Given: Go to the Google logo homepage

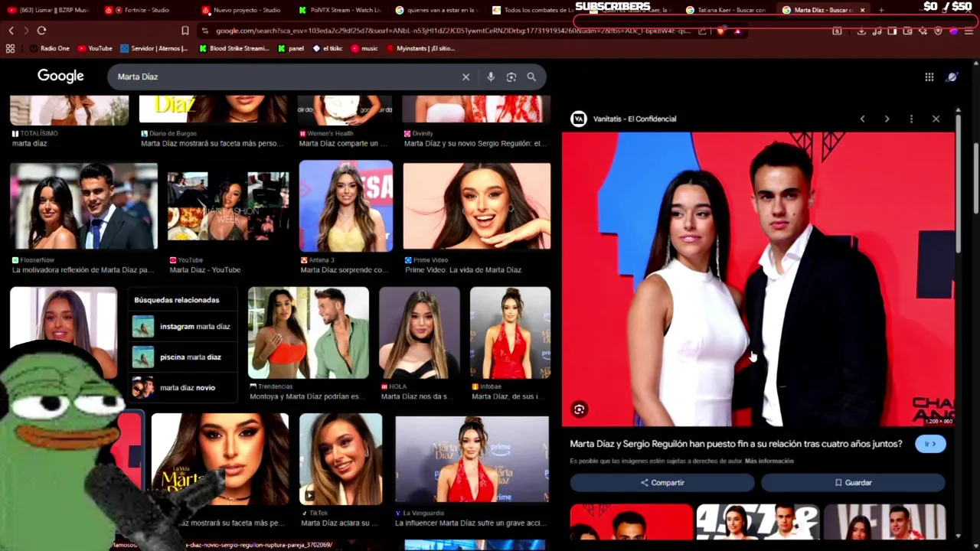Looking at the screenshot, I should (x=60, y=77).
